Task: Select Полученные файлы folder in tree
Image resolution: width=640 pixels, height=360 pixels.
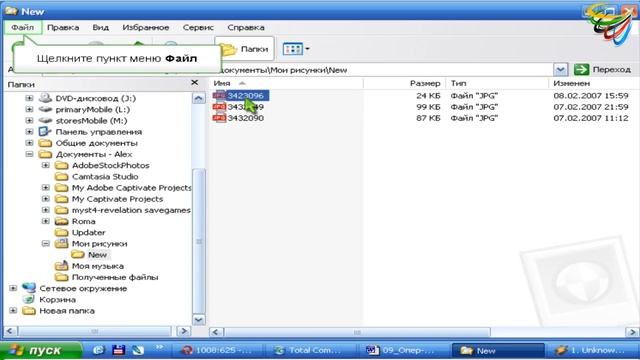Action: pyautogui.click(x=115, y=277)
